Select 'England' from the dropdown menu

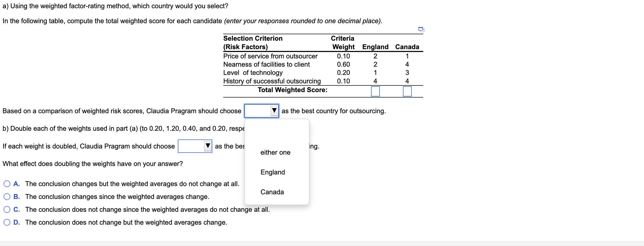(272, 172)
